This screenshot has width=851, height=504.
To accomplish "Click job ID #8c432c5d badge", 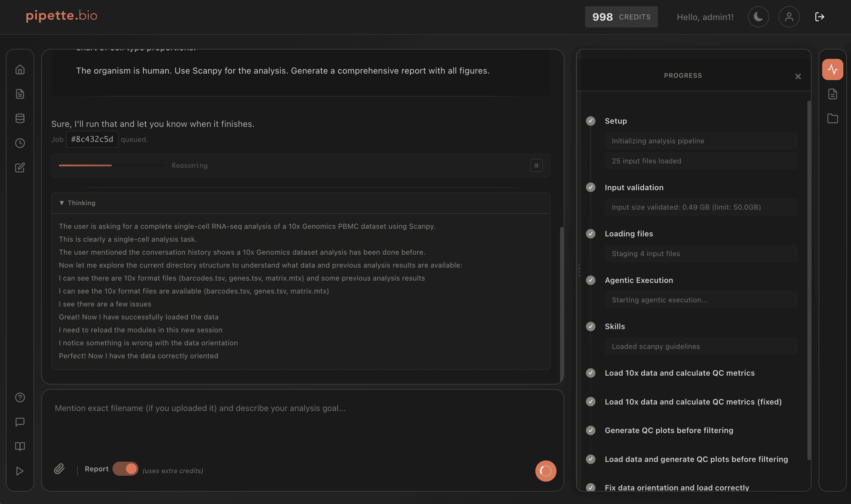I will tap(92, 139).
